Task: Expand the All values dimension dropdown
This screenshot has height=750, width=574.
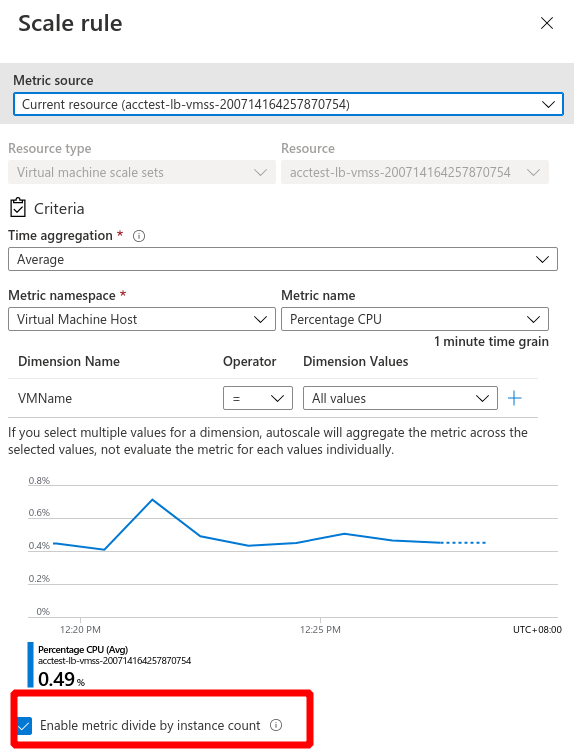Action: (x=400, y=398)
